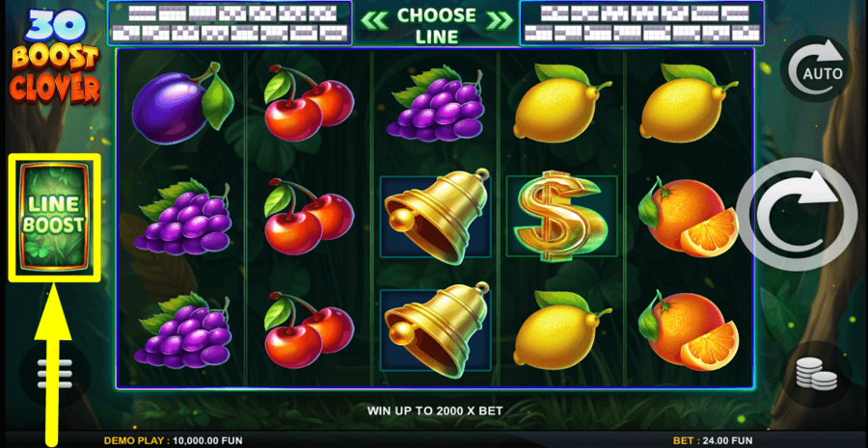868x448 pixels.
Task: Select the middle-row golden bell symbol
Action: point(436,216)
